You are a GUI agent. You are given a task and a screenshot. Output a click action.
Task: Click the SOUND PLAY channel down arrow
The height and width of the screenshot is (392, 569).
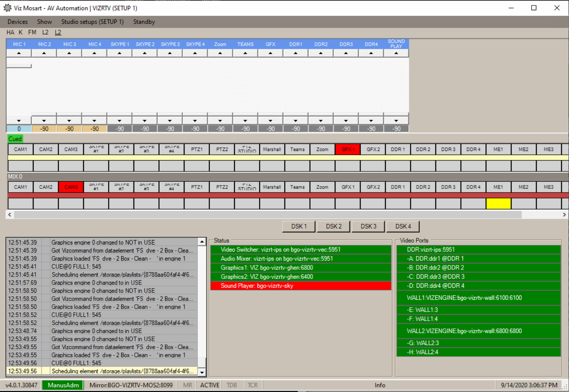point(396,120)
